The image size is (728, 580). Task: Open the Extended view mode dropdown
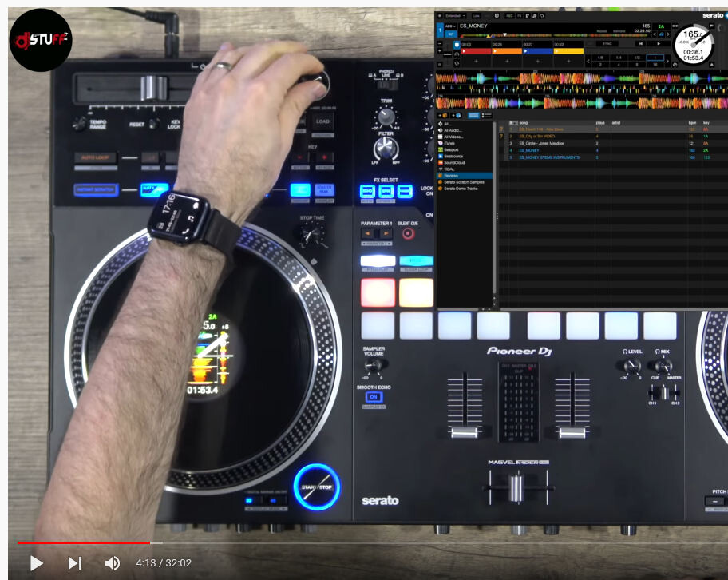(454, 16)
